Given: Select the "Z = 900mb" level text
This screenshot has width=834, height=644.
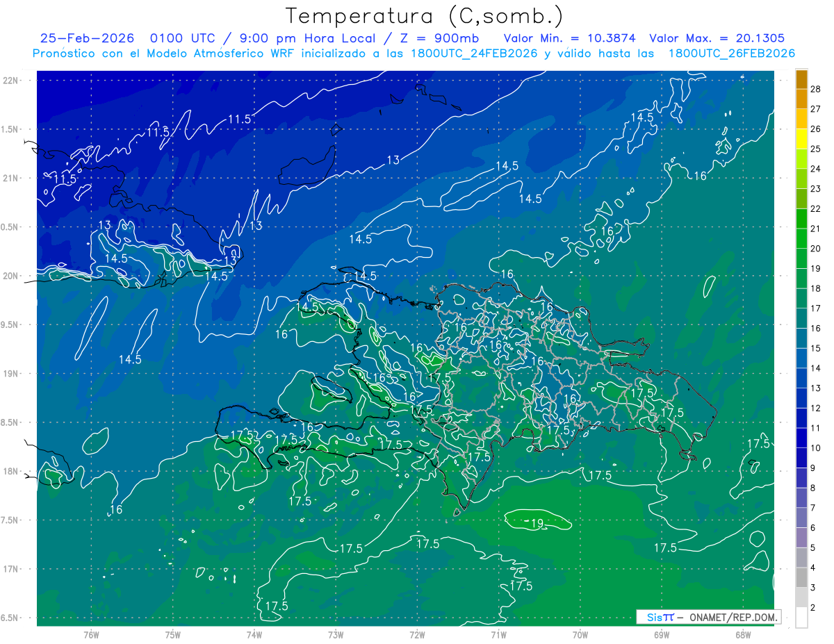Looking at the screenshot, I should click(x=439, y=38).
